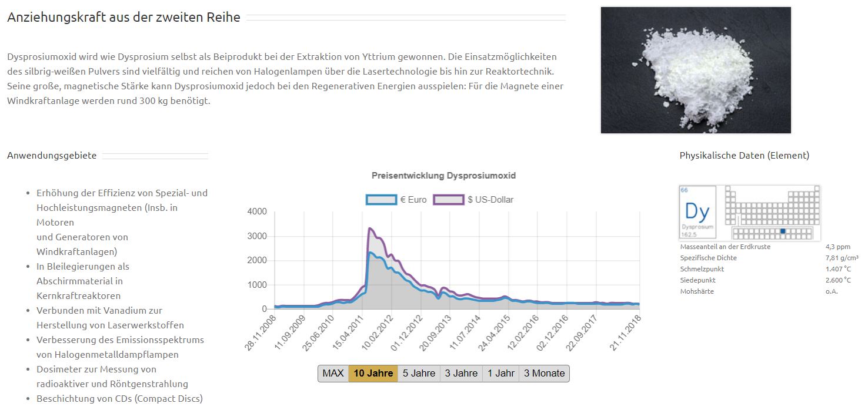The height and width of the screenshot is (420, 868).
Task: Click the Anziehungskraft aus der zweiten Reihe heading
Action: [x=123, y=18]
